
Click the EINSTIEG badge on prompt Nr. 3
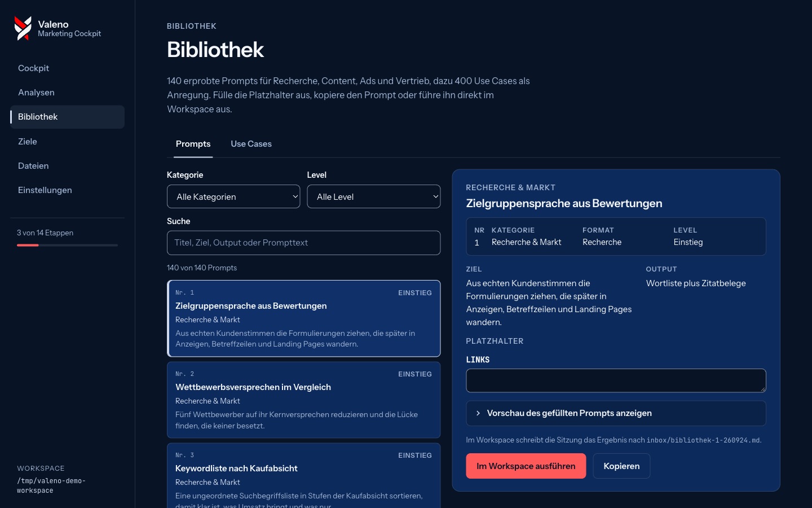point(415,456)
